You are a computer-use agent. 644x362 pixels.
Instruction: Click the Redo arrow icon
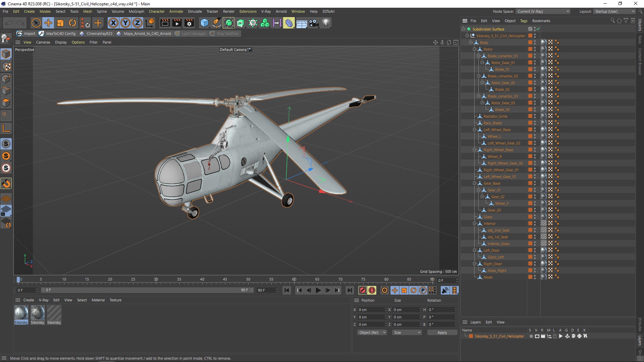[x=21, y=23]
